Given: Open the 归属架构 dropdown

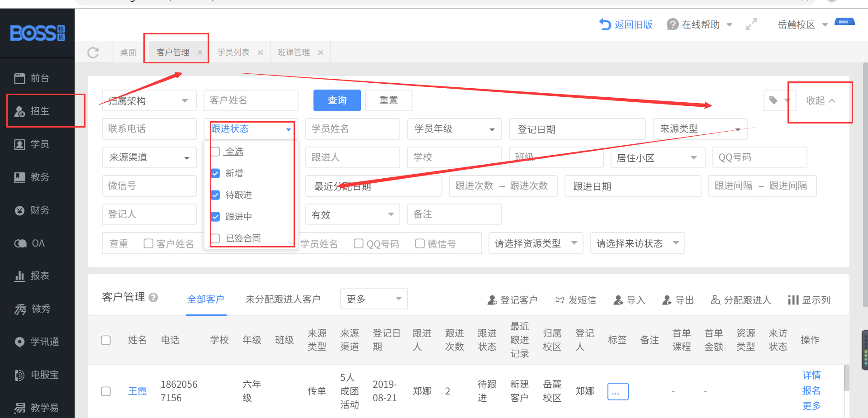Looking at the screenshot, I should point(149,100).
